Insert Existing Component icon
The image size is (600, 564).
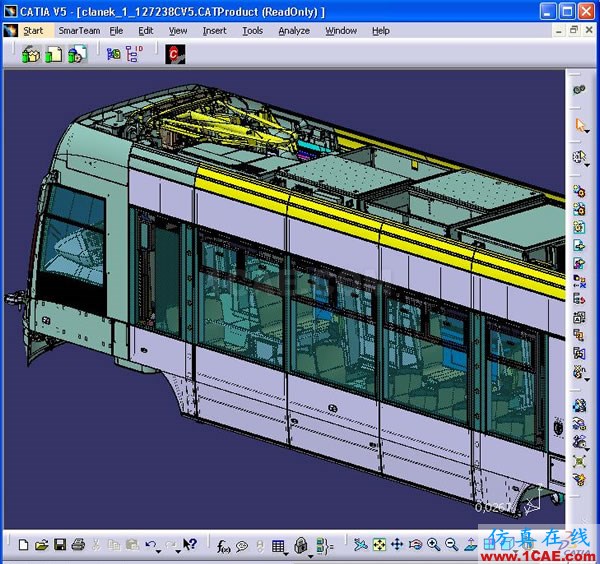tap(579, 245)
